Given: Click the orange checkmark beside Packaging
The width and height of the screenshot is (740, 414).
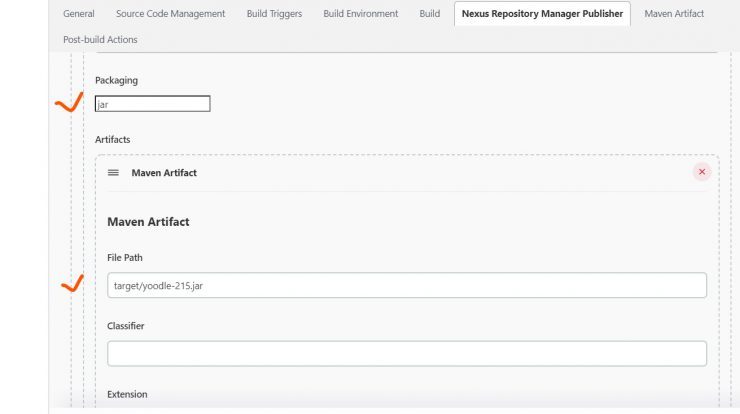Looking at the screenshot, I should pyautogui.click(x=69, y=102).
